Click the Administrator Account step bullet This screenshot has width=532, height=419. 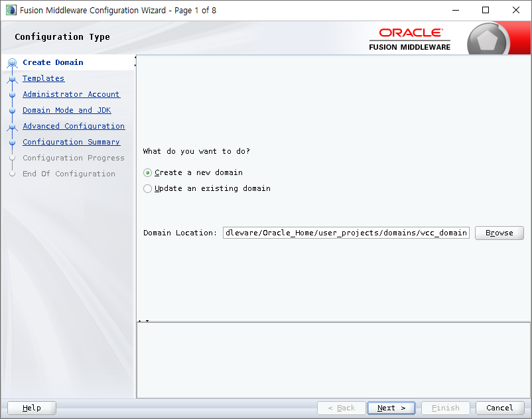click(x=12, y=95)
